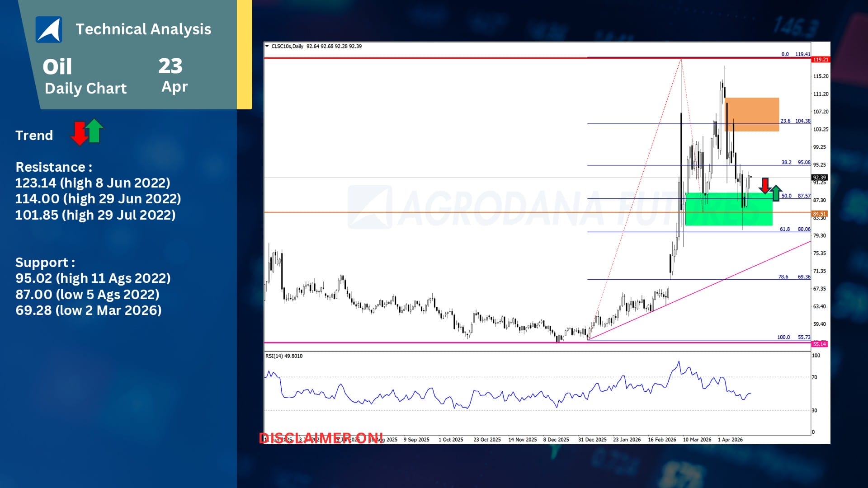Image resolution: width=868 pixels, height=488 pixels.
Task: Click the red DISCLAIMER ON text
Action: click(321, 438)
